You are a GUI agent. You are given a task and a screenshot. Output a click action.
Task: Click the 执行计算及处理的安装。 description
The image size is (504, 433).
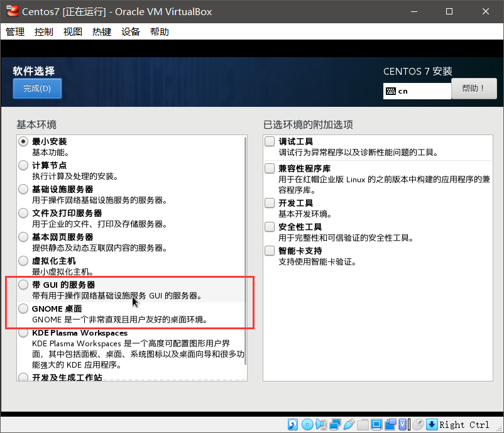pyautogui.click(x=75, y=176)
